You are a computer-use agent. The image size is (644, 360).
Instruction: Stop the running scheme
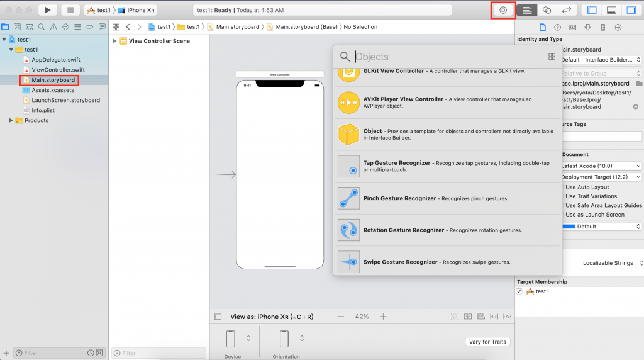point(70,10)
